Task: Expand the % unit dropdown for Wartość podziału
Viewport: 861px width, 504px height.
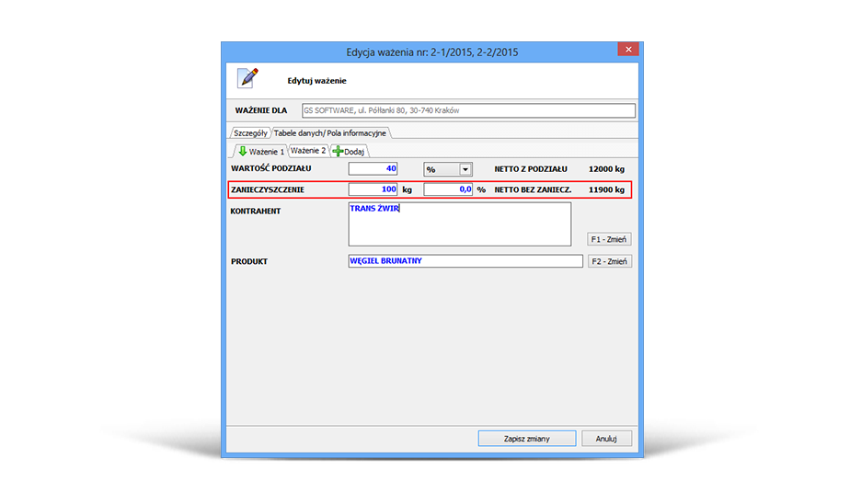Action: click(465, 169)
